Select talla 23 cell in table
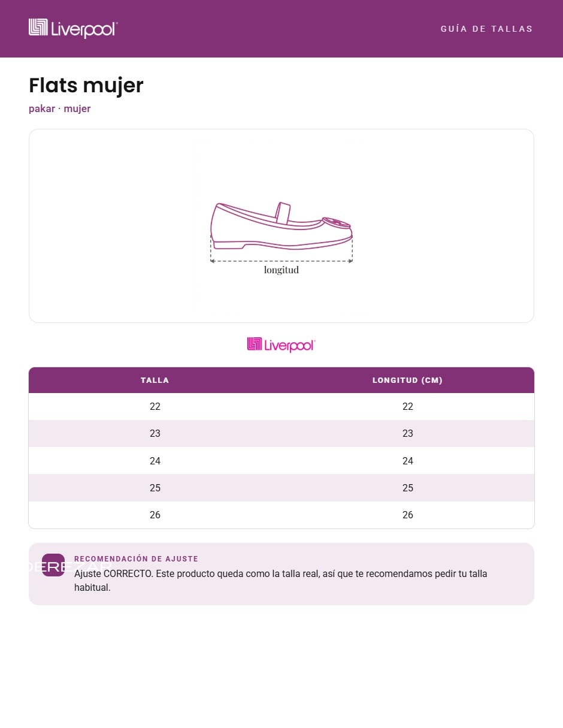This screenshot has height=728, width=563. coord(155,433)
